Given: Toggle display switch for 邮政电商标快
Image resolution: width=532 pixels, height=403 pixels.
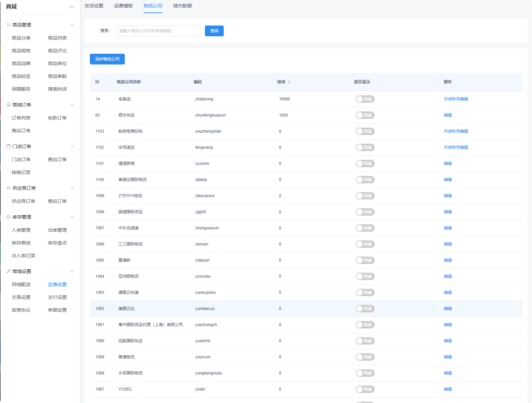Looking at the screenshot, I should [365, 131].
